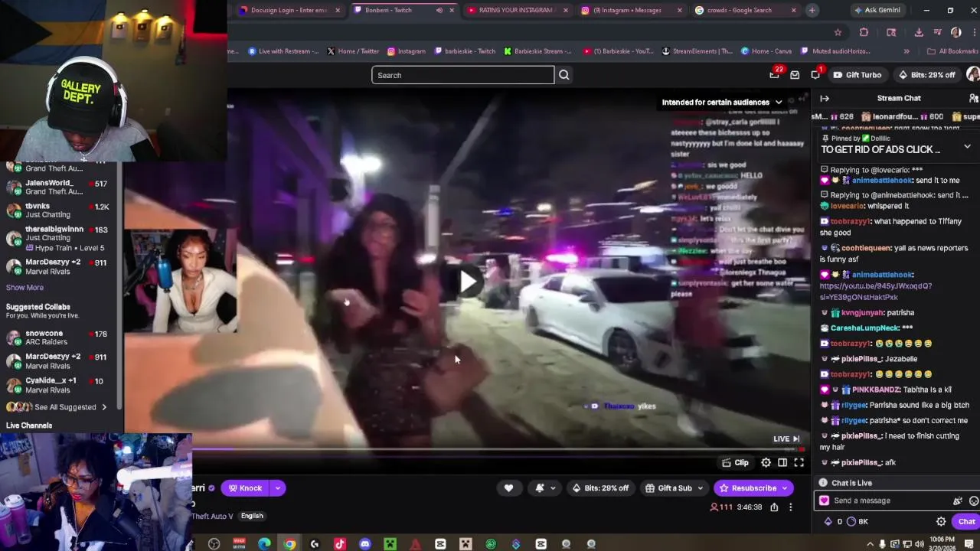Open See All Suggested collabs
The image size is (980, 551).
tap(57, 407)
